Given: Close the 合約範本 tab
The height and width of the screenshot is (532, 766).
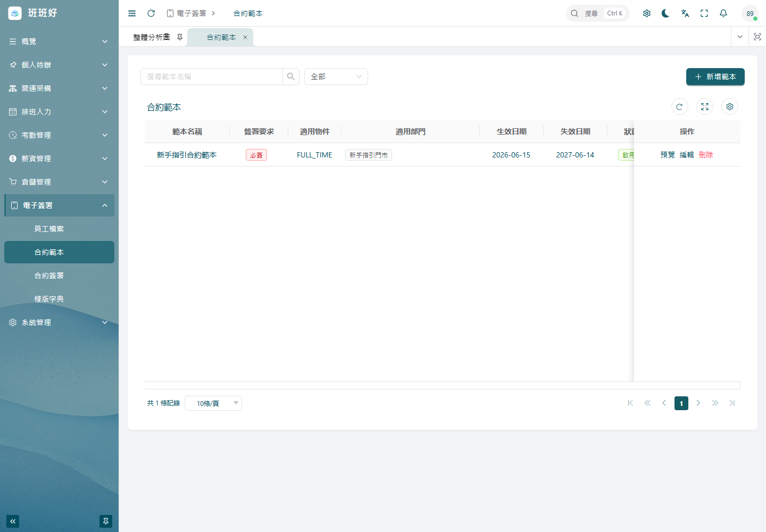Looking at the screenshot, I should 245,37.
